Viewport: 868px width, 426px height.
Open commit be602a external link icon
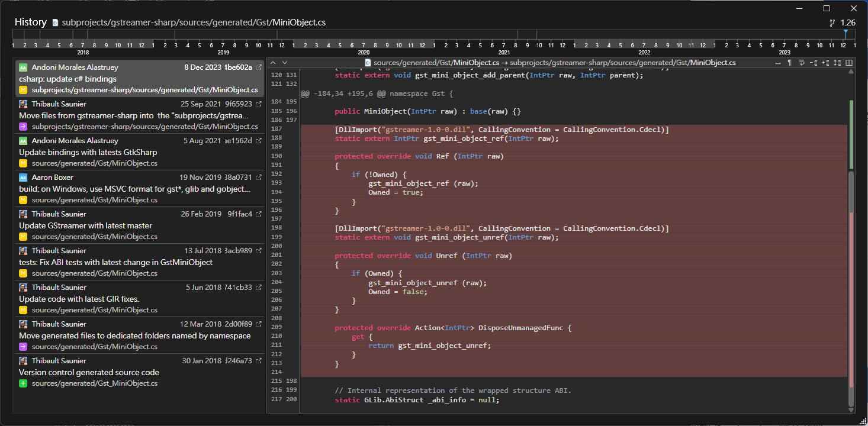pyautogui.click(x=258, y=67)
